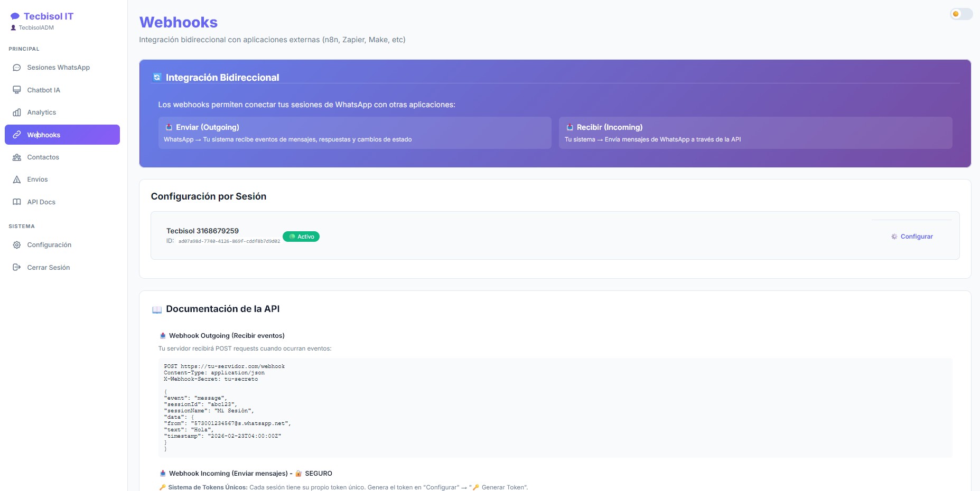The image size is (980, 491).
Task: Click the Webhook Outgoing section icon
Action: tap(163, 336)
